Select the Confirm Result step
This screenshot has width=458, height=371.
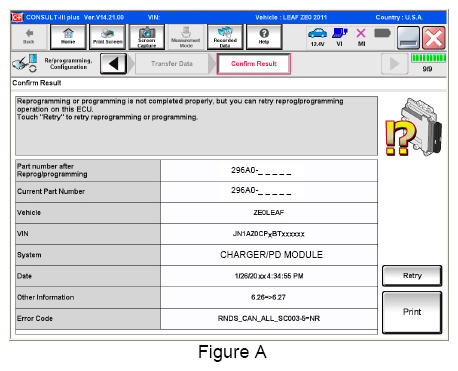tap(254, 63)
